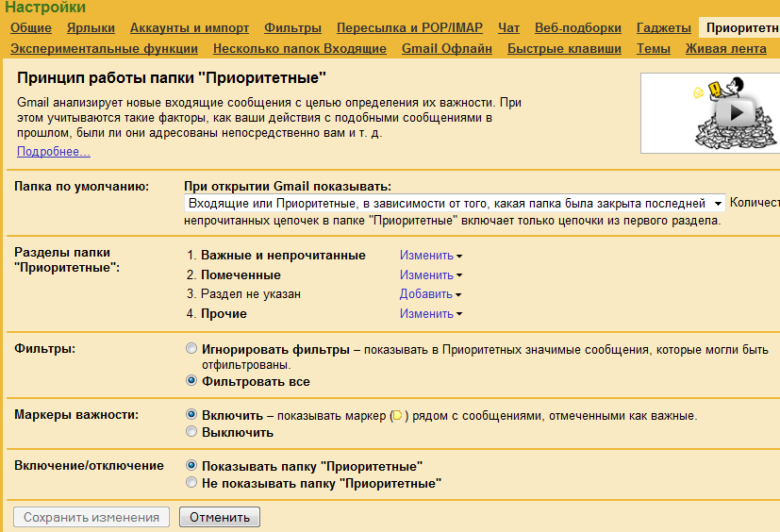Click the 'Подробнее…' link

click(54, 152)
